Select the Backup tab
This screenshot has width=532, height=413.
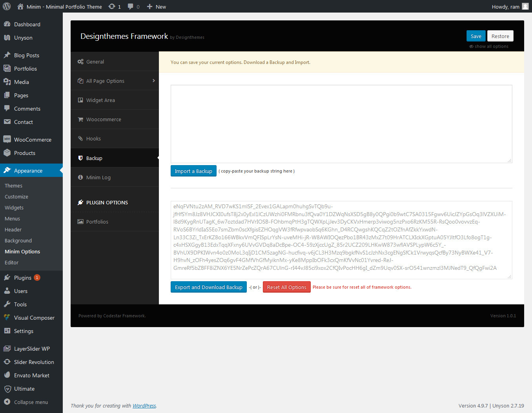coord(115,158)
